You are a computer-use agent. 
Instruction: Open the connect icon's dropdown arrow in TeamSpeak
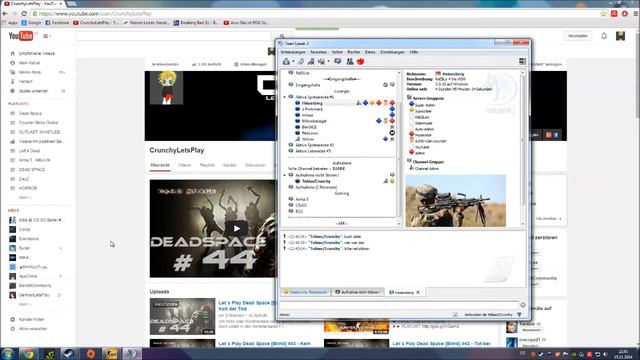[293, 62]
